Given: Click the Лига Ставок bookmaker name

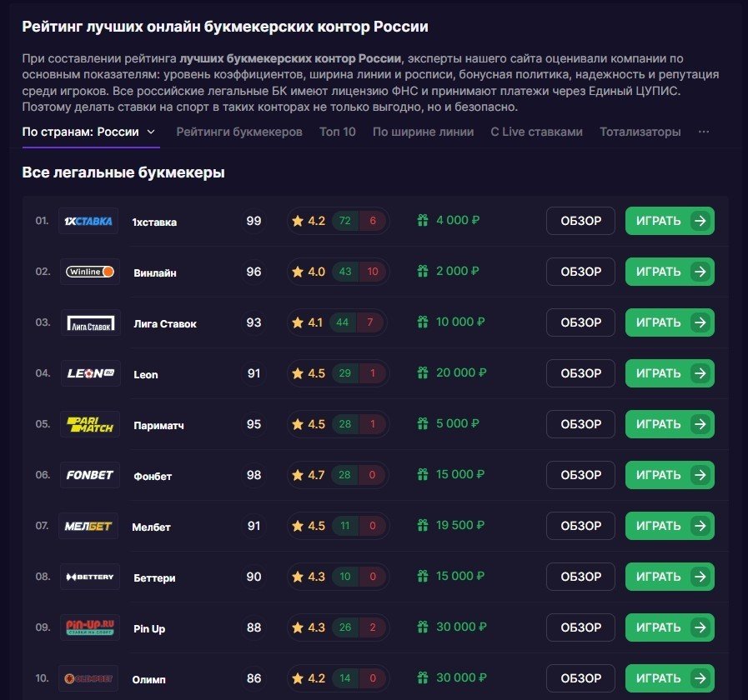Looking at the screenshot, I should point(165,324).
